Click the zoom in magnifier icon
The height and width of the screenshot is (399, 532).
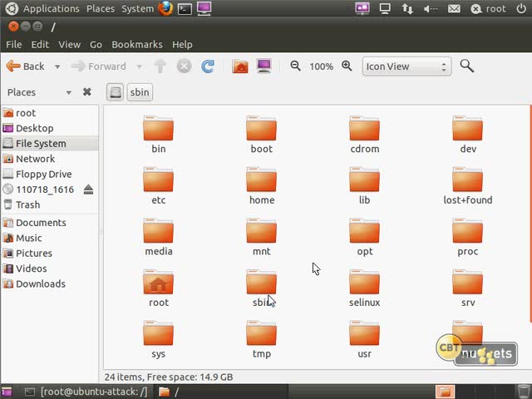pos(347,66)
